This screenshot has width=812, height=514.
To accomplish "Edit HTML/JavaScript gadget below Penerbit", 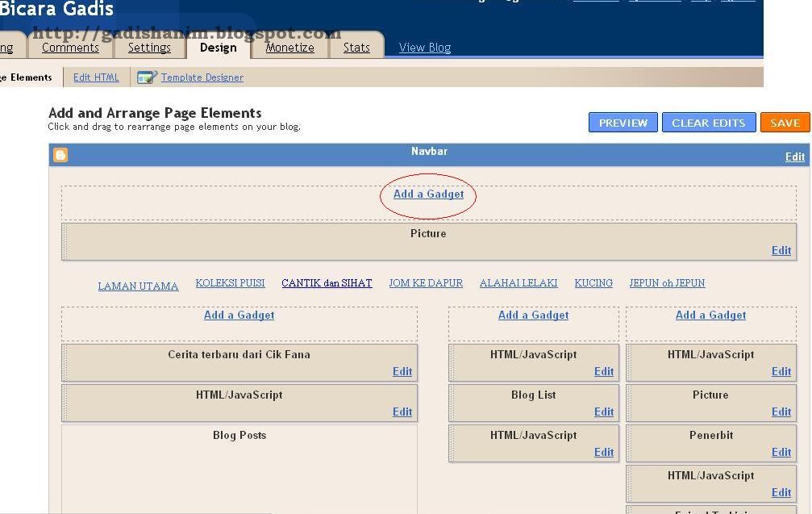I will [x=781, y=493].
